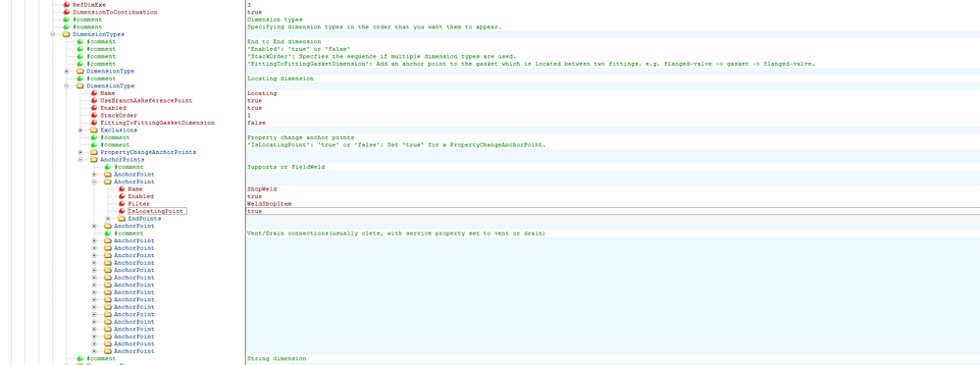Click the red icon next to Filter
The height and width of the screenshot is (365, 980).
(122, 204)
